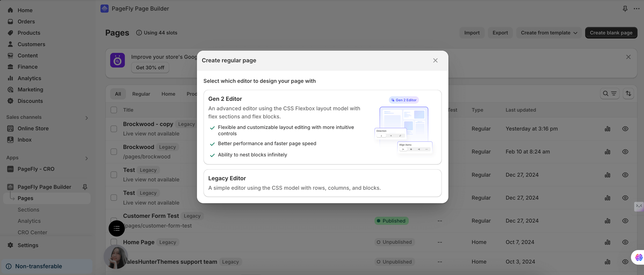This screenshot has height=275, width=644.
Task: Select all pages with the header checkbox
Action: (114, 110)
